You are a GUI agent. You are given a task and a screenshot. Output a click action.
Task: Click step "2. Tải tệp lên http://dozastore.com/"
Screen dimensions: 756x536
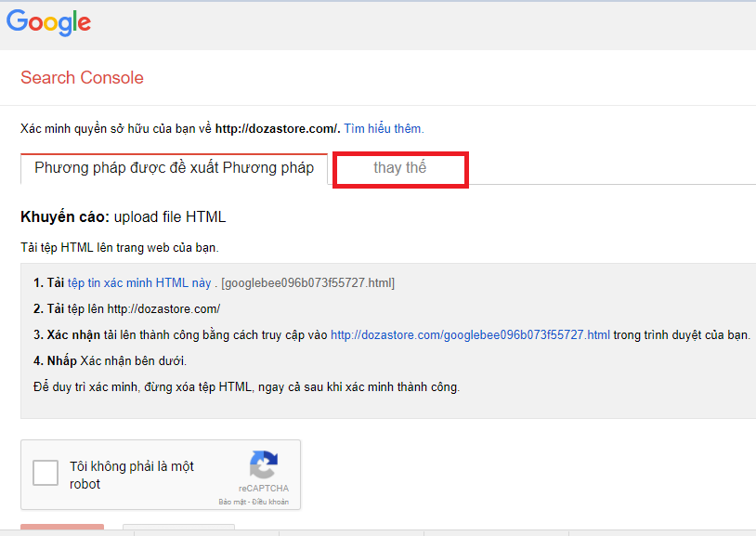[x=127, y=308]
